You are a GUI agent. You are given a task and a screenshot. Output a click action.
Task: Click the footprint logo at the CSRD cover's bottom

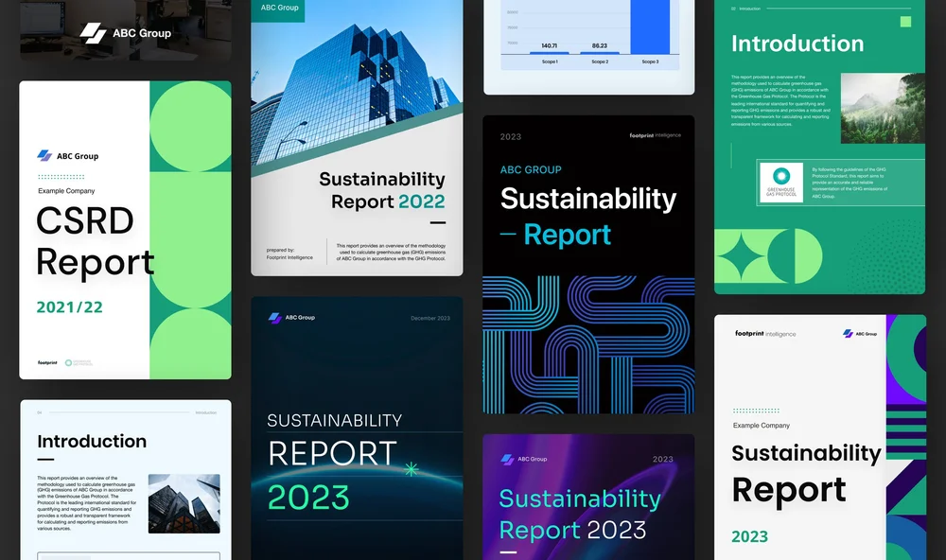pyautogui.click(x=47, y=360)
